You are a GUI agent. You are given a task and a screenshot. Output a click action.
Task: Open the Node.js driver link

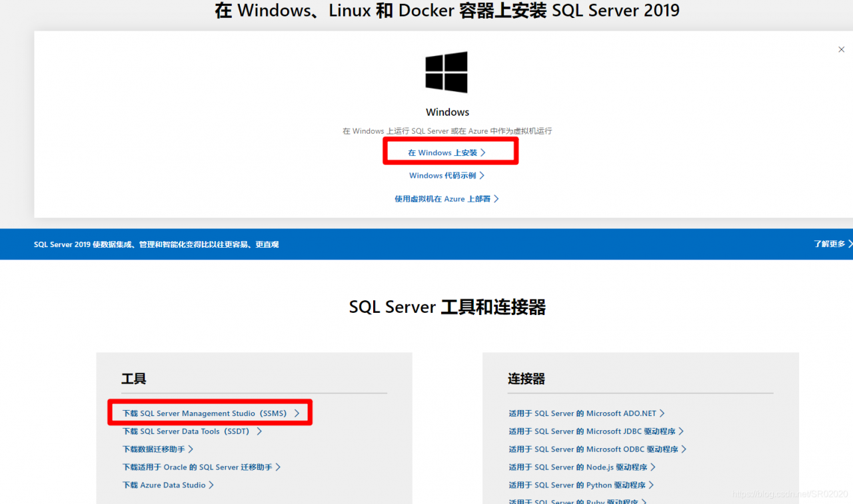(x=582, y=467)
